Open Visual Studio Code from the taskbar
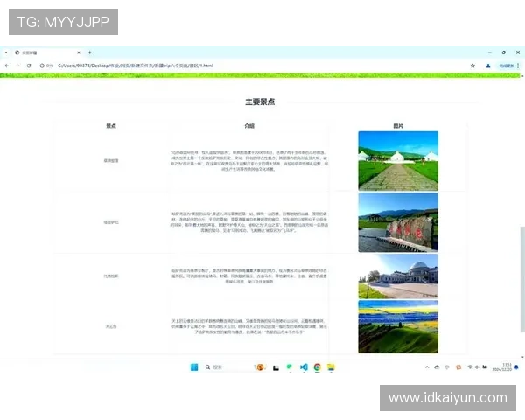Image resolution: width=525 pixels, height=420 pixels. [x=304, y=367]
